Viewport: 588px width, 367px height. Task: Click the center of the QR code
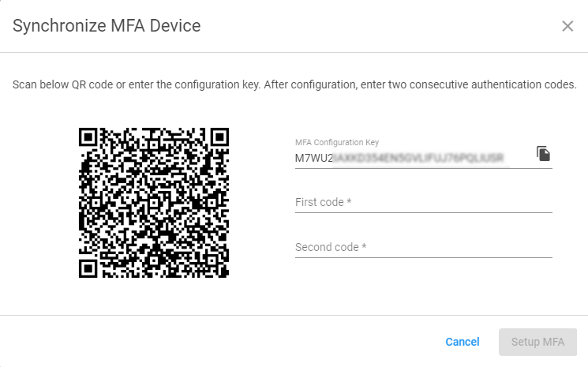[x=154, y=203]
